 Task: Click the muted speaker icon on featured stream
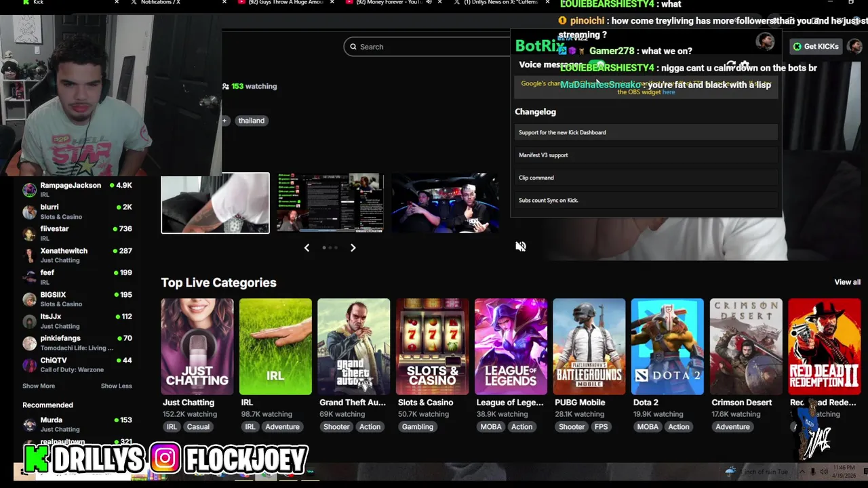point(520,247)
